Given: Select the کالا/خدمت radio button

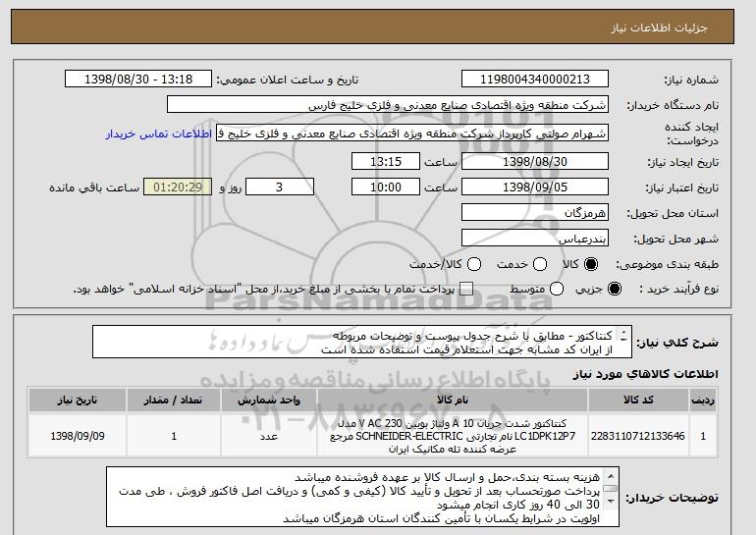Looking at the screenshot, I should (x=474, y=264).
